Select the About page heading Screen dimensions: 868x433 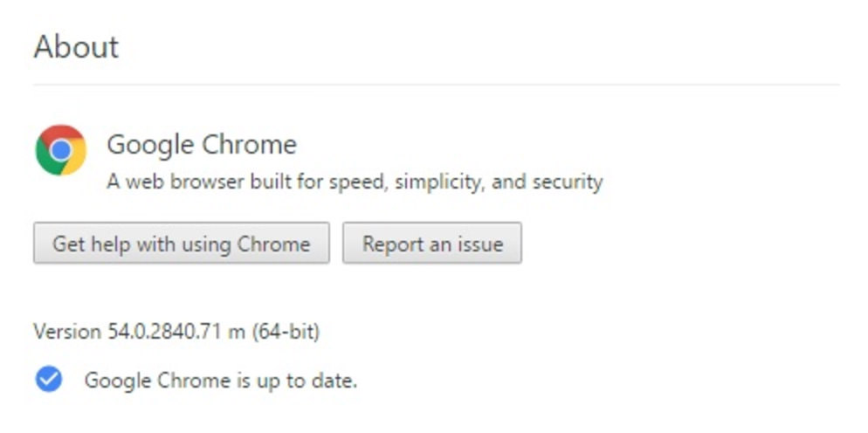click(x=76, y=46)
